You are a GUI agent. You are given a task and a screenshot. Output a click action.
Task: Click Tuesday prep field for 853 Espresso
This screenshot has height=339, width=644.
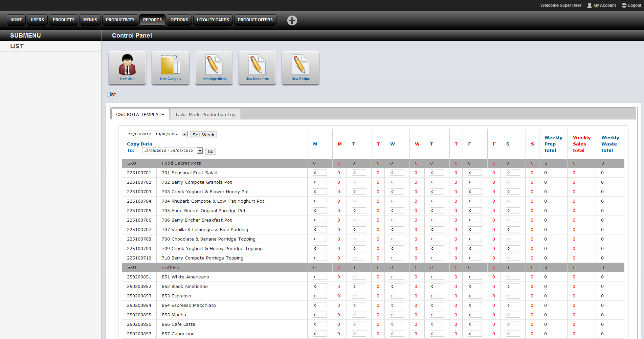tap(359, 296)
